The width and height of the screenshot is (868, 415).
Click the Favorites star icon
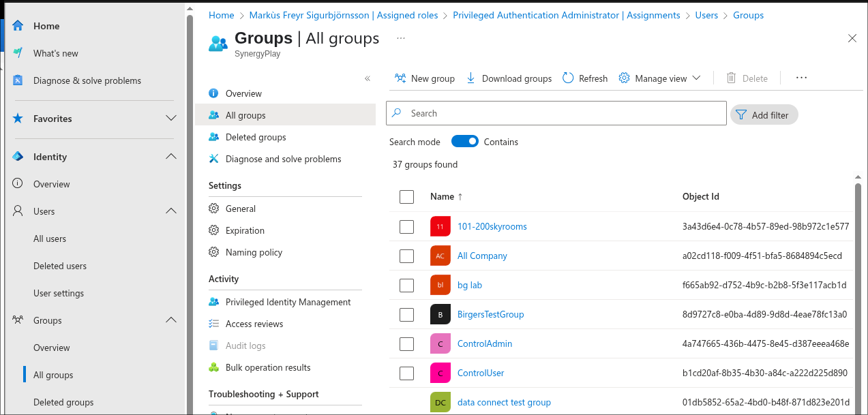[x=18, y=119]
